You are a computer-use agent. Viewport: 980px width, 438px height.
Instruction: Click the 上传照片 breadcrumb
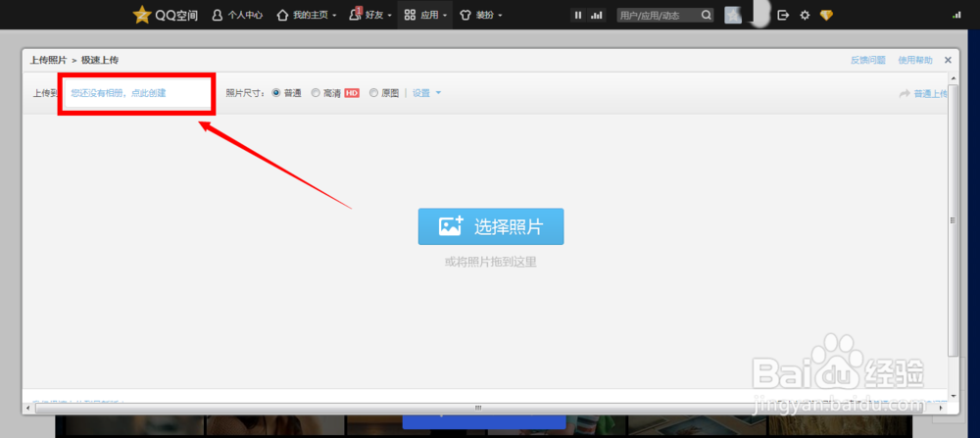[x=48, y=60]
